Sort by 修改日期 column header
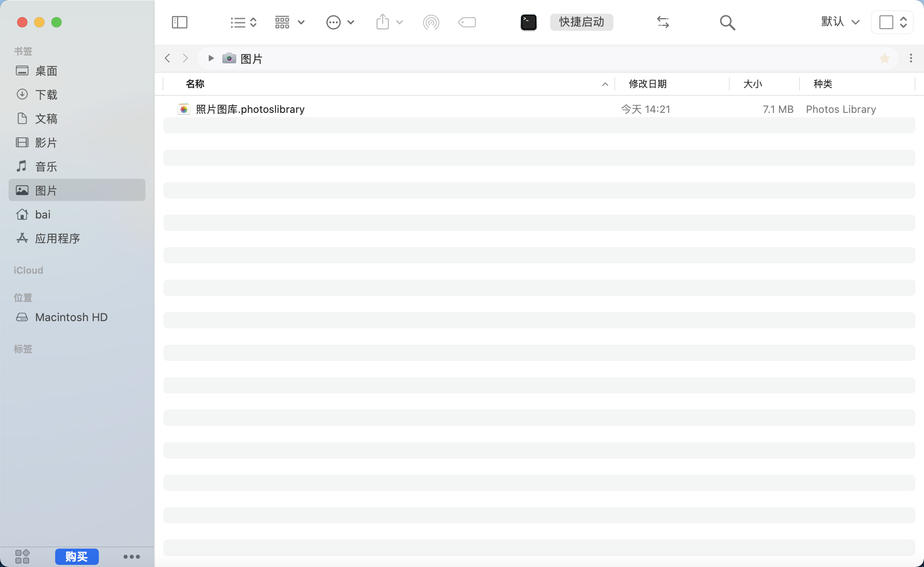 click(648, 84)
